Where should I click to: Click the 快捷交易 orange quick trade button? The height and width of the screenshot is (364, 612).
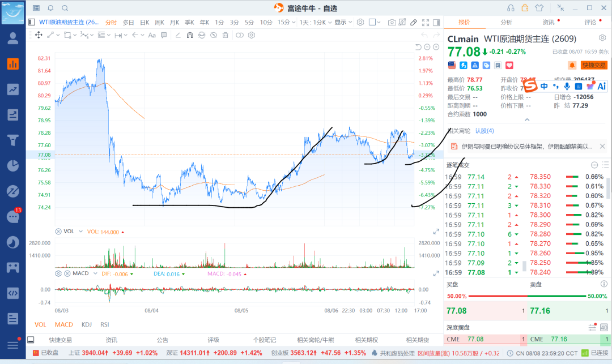coord(594,65)
